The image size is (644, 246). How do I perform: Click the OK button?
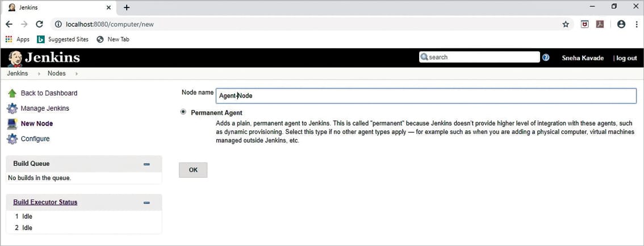pos(193,170)
